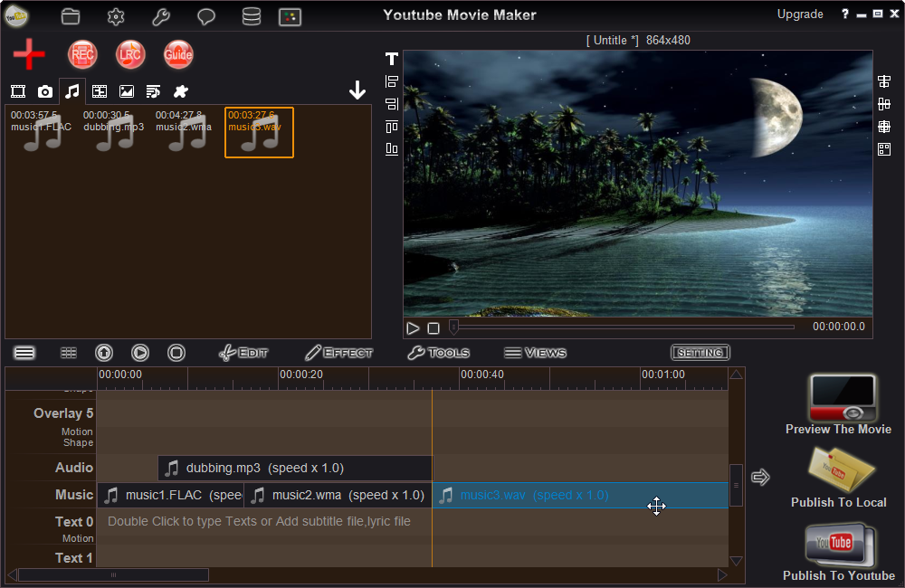Click the horizontal timeline scrollbar thumb
Viewport: 905px width, 588px height.
[113, 574]
